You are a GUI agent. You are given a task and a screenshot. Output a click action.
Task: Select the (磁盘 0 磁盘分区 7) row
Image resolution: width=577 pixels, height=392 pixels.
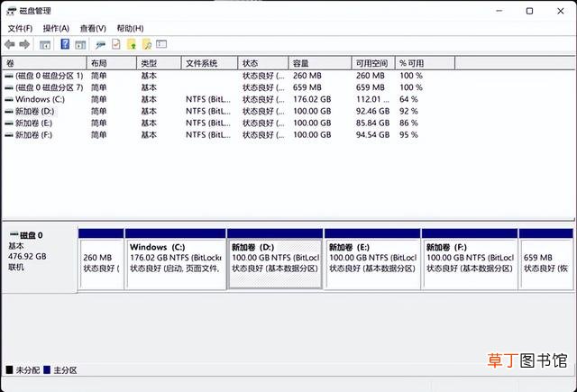228,87
